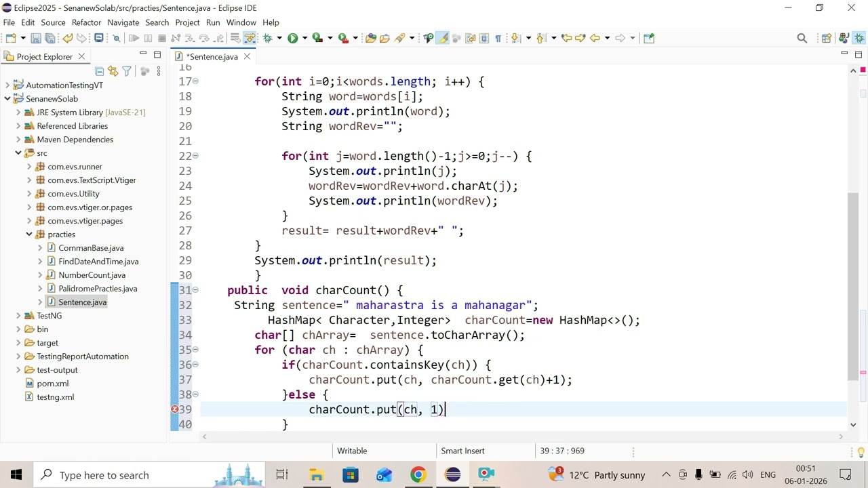Viewport: 868px width, 488px height.
Task: Open Eclipse IDE from Windows taskbar
Action: coord(452,474)
